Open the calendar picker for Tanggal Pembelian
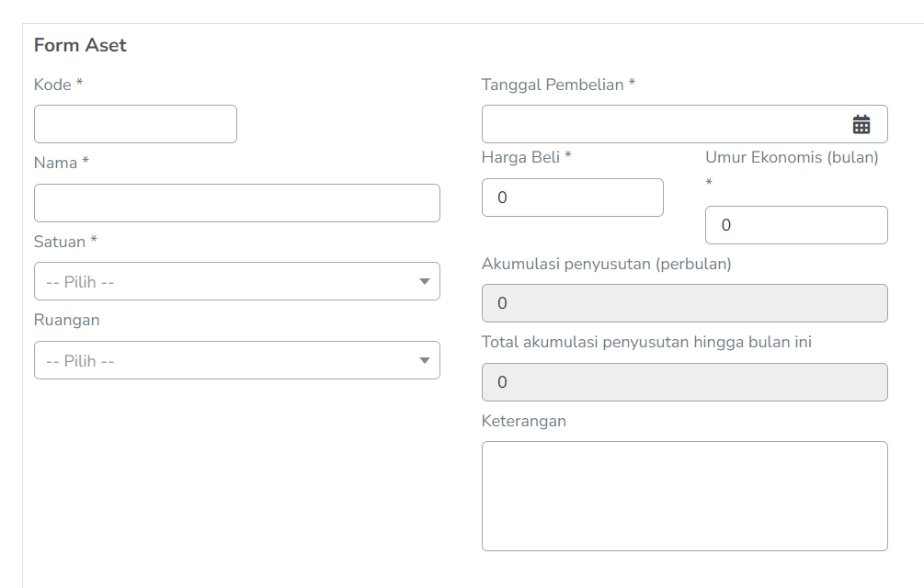Image resolution: width=924 pixels, height=588 pixels. [861, 125]
